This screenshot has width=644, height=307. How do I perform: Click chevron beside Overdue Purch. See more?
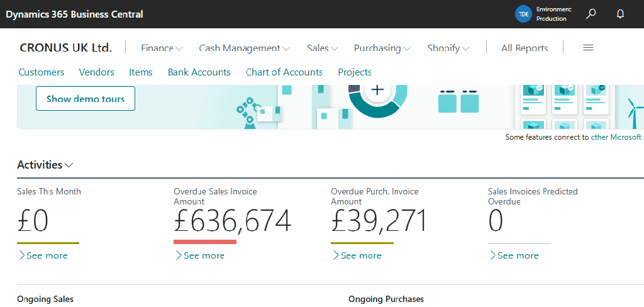click(336, 255)
